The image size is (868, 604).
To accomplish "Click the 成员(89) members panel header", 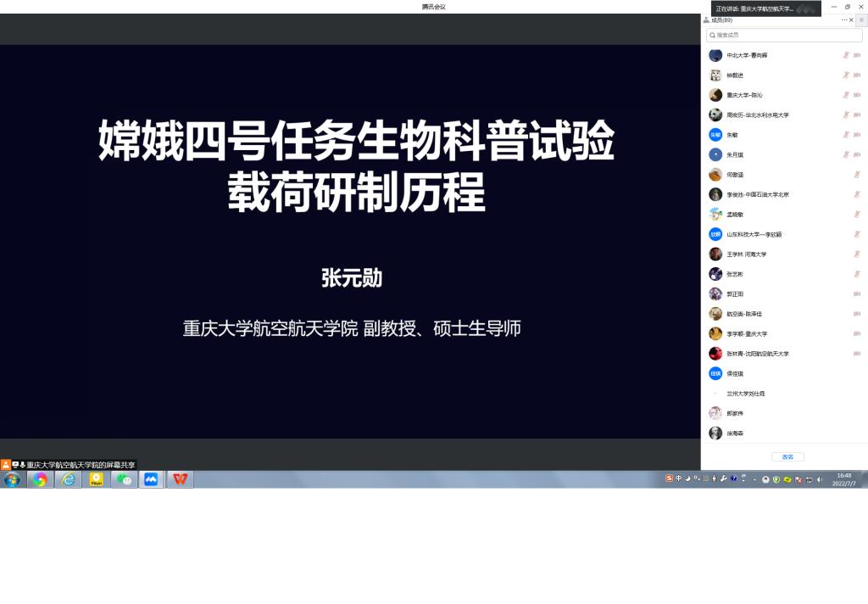I will click(721, 20).
